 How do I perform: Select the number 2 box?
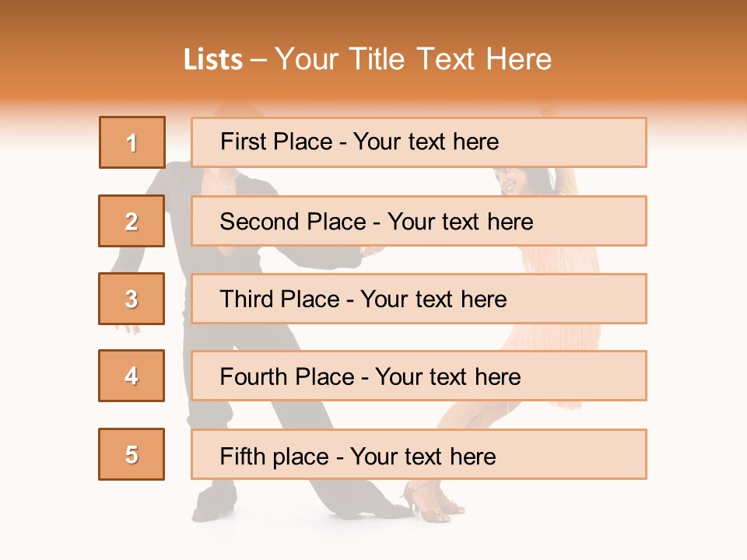(132, 221)
